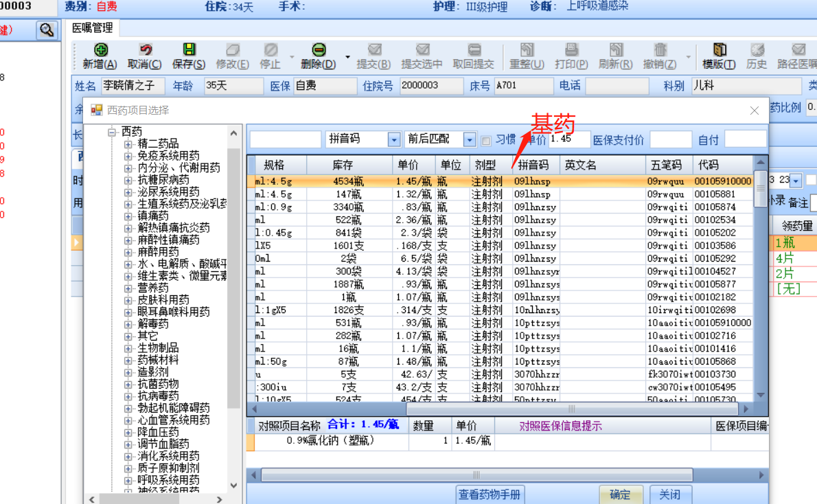
Task: Select 解热镇痛抗炎药 in the tree
Action: pos(174,228)
